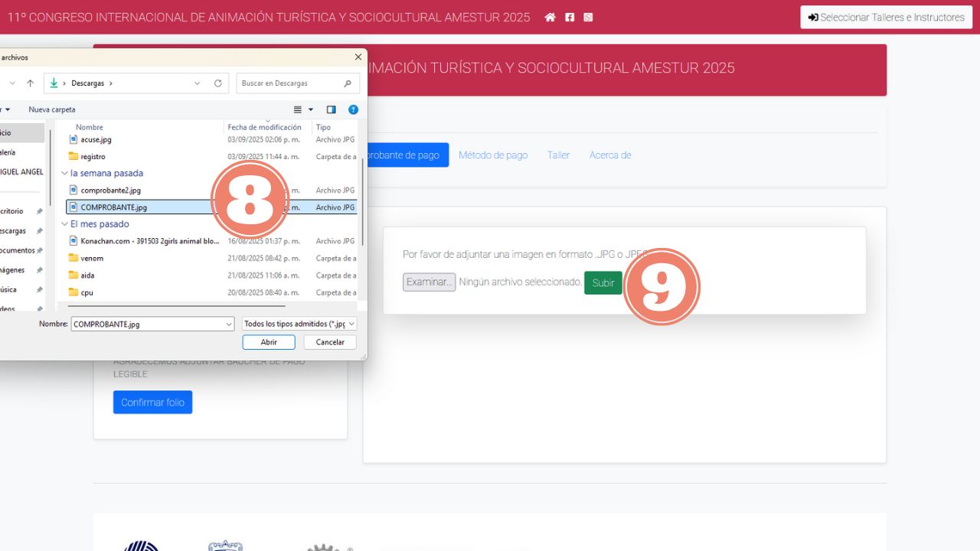
Task: Click the up-one-level arrow in file dialog
Action: [x=31, y=83]
